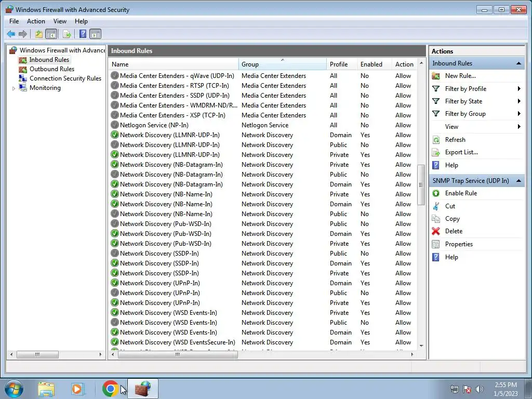Open Windows Media Player from the taskbar
The height and width of the screenshot is (399, 532).
click(x=78, y=389)
